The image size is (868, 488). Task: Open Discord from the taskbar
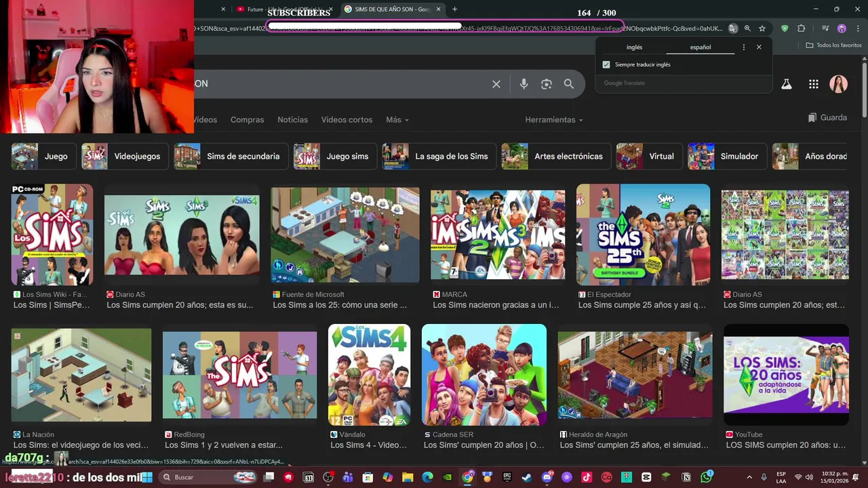[547, 477]
